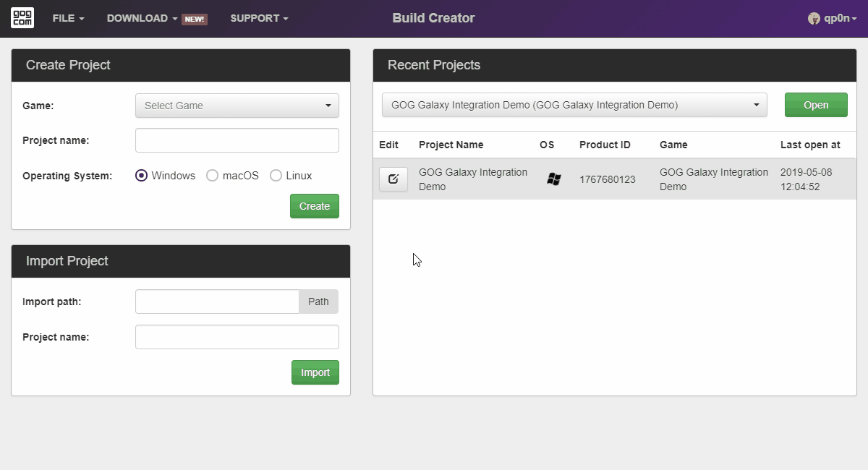Open the Select Game dropdown
The height and width of the screenshot is (470, 868).
pos(237,106)
